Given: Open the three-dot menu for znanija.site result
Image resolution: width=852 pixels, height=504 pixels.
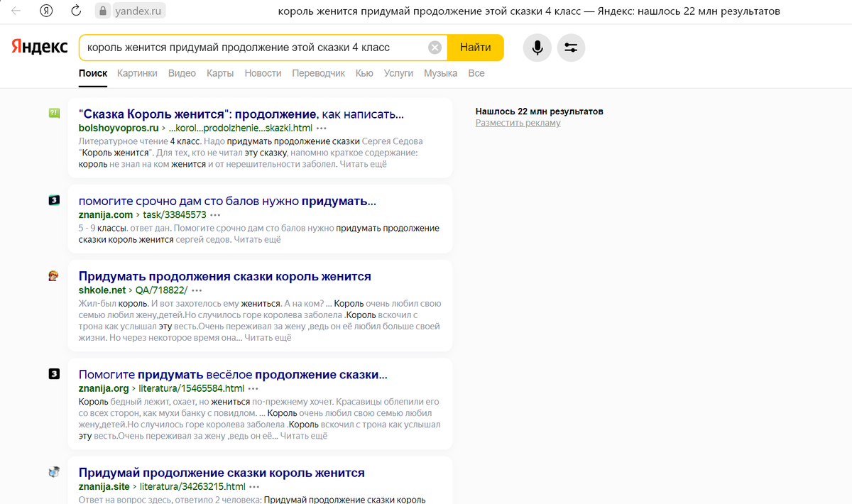Looking at the screenshot, I should coord(254,487).
